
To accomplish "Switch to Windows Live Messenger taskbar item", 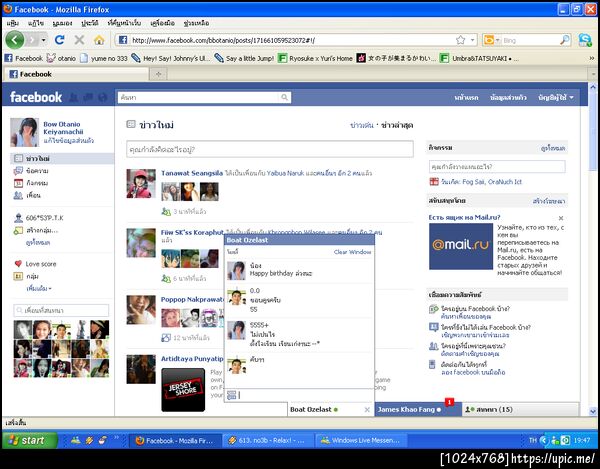I will [360, 440].
